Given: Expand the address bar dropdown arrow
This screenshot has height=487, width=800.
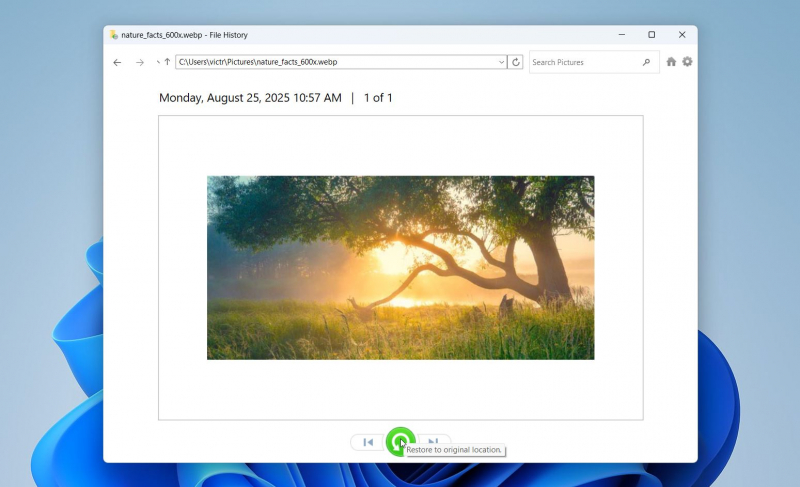Looking at the screenshot, I should tap(502, 62).
